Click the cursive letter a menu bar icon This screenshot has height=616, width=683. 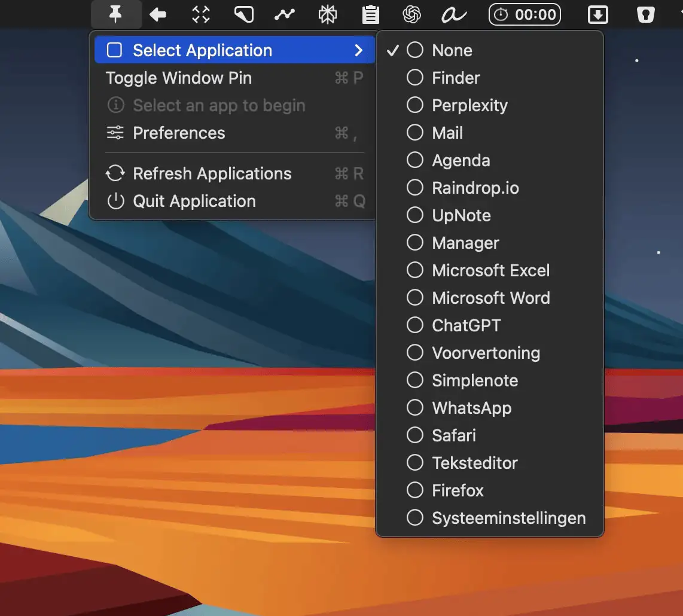pos(454,15)
